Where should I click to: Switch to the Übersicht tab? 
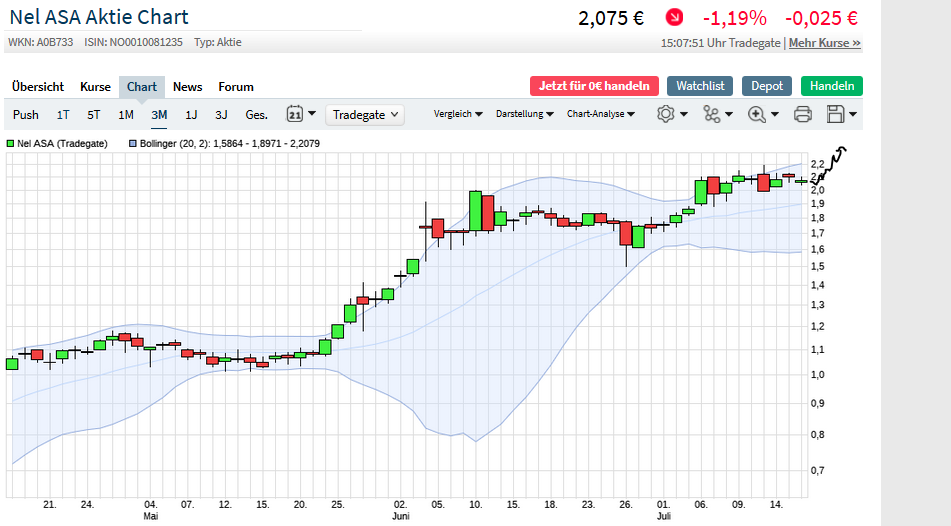click(x=38, y=87)
